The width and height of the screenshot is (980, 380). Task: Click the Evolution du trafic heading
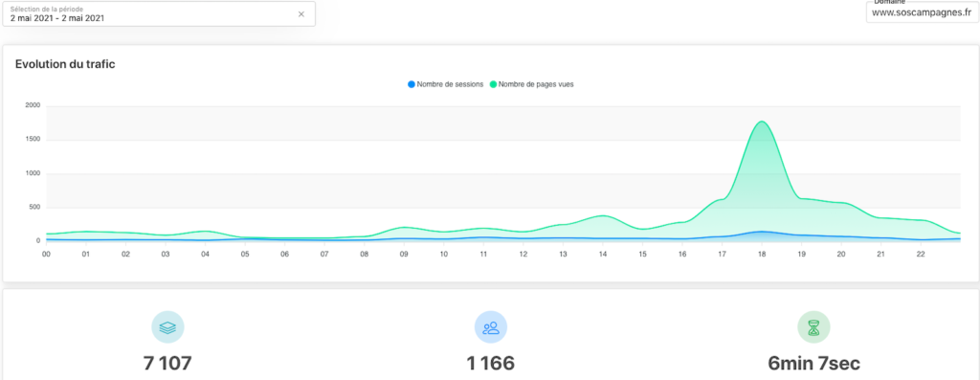(x=65, y=64)
